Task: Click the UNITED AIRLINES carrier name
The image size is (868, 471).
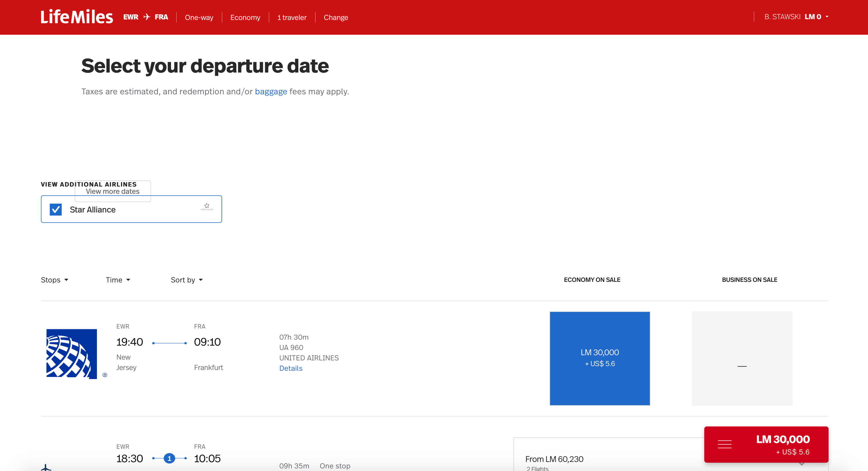Action: coord(309,358)
